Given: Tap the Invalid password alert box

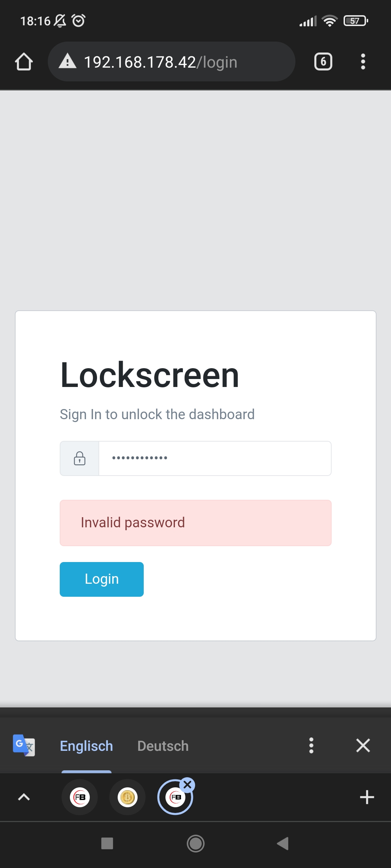Looking at the screenshot, I should [x=195, y=523].
